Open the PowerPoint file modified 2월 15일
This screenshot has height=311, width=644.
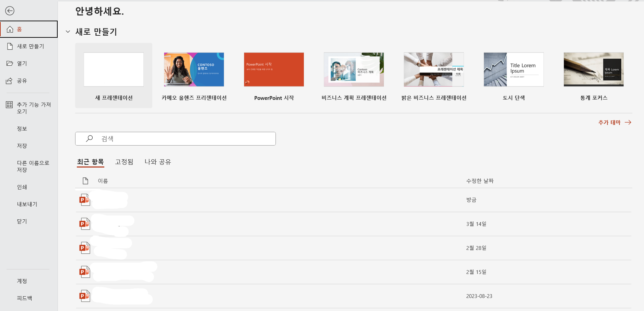353,272
